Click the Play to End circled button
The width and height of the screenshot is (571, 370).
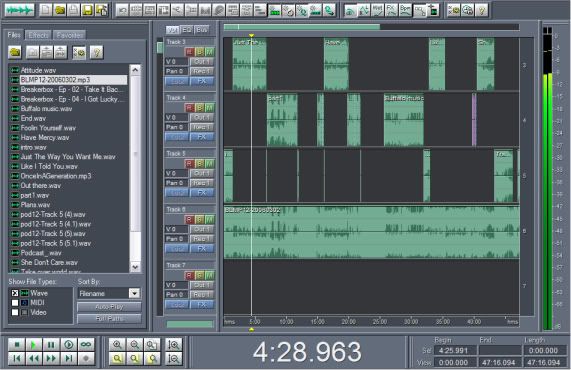click(69, 344)
